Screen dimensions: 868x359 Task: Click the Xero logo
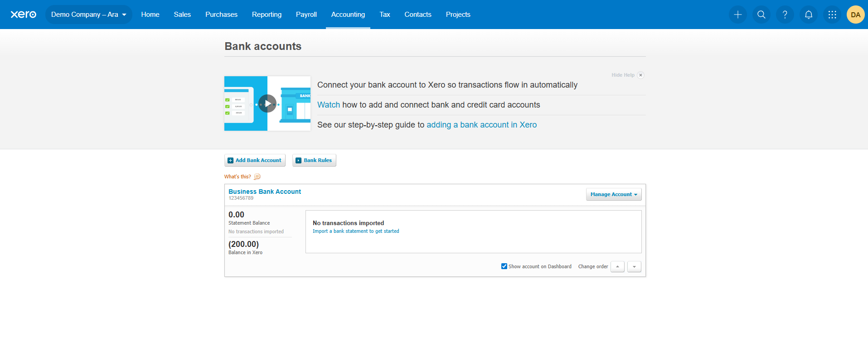[24, 15]
